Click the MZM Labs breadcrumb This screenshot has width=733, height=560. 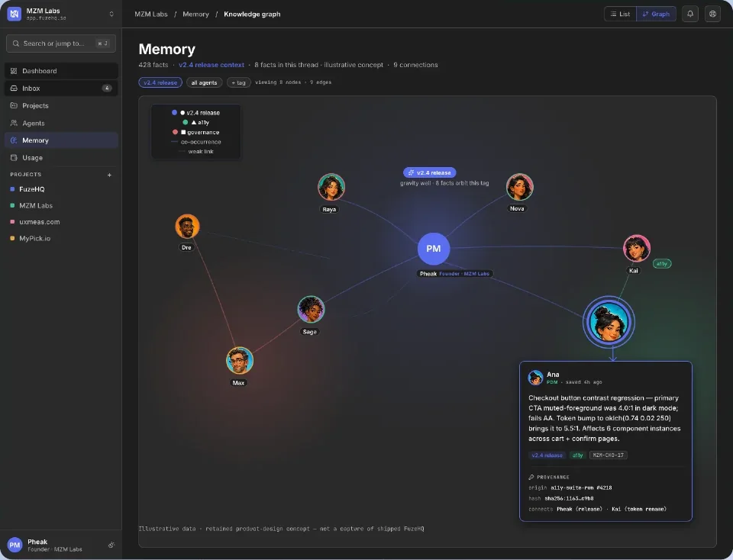point(151,14)
